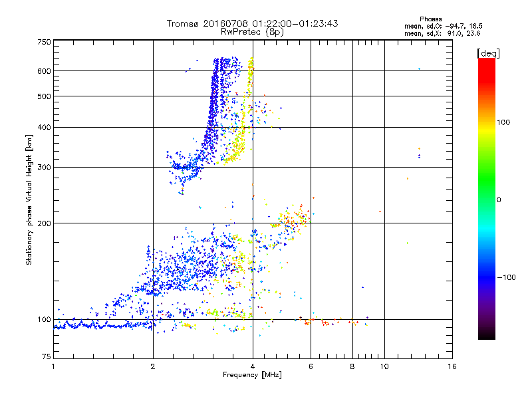Viewport: 532px width, 399px height.
Task: Click the 'Phases' header label
Action: click(430, 19)
